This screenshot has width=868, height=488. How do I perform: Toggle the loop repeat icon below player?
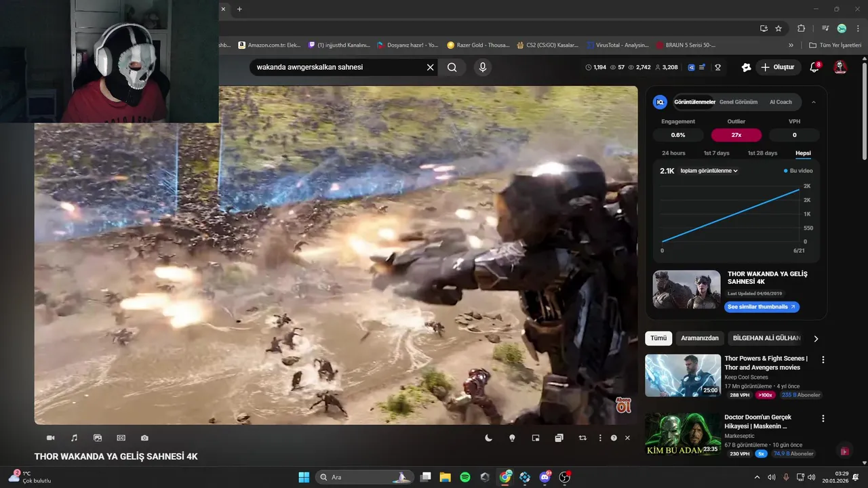pos(583,438)
